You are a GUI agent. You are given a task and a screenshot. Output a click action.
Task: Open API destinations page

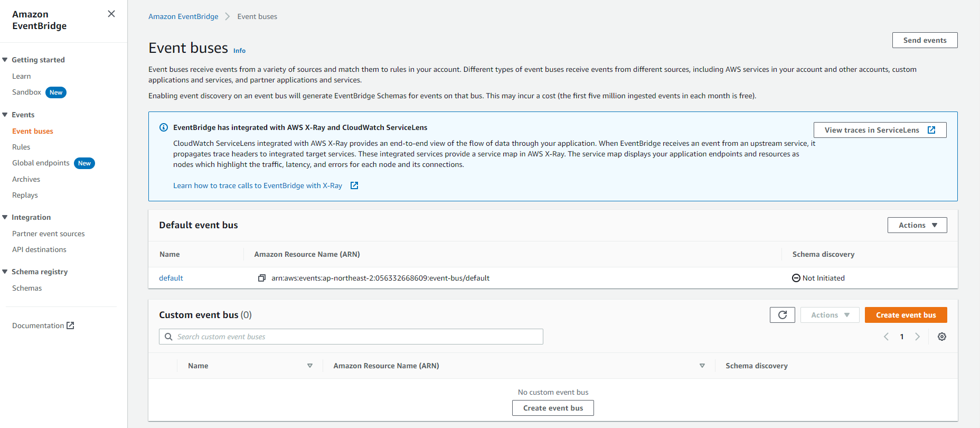click(x=39, y=249)
